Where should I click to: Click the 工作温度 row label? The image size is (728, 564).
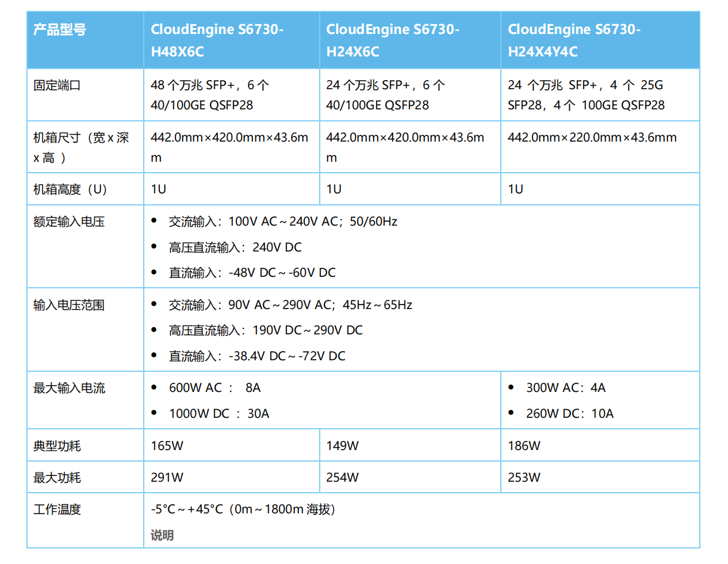[57, 509]
